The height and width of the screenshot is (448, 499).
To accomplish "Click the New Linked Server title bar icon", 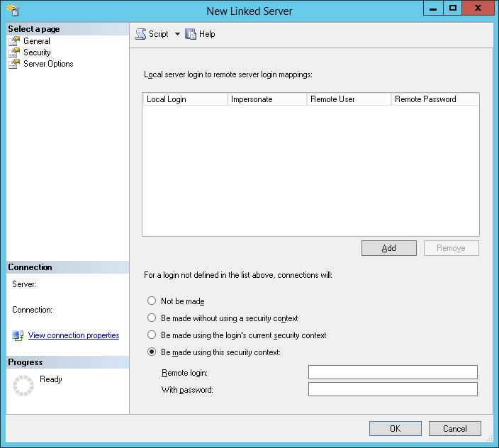I will click(13, 11).
